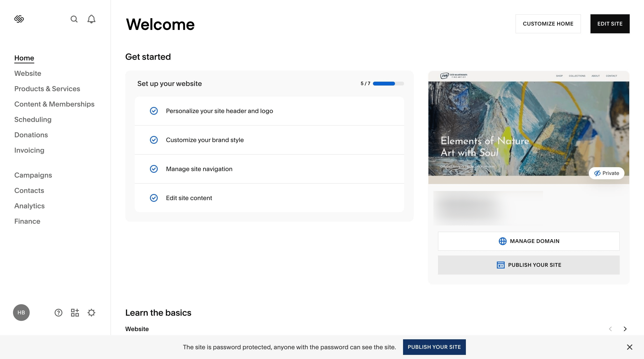
Task: Open the settings gear icon
Action: [91, 312]
